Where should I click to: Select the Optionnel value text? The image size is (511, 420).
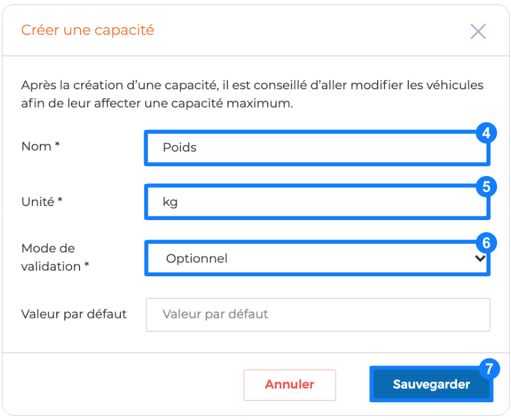196,259
